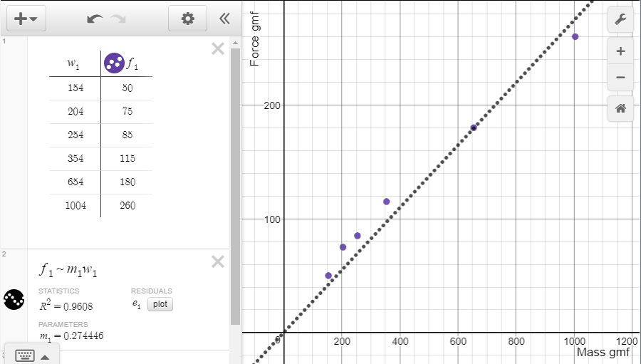Click scrollbar up arrow in expression list

click(235, 43)
